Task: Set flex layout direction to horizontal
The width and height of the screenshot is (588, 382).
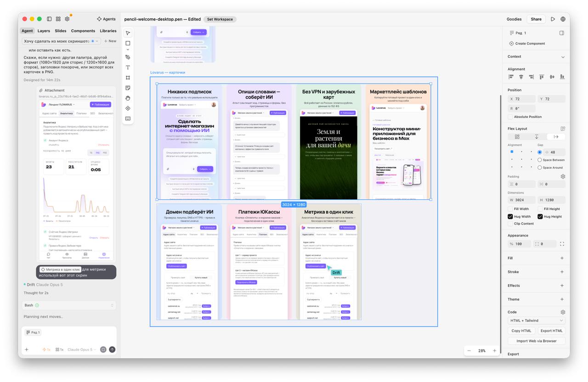Action: pos(556,137)
